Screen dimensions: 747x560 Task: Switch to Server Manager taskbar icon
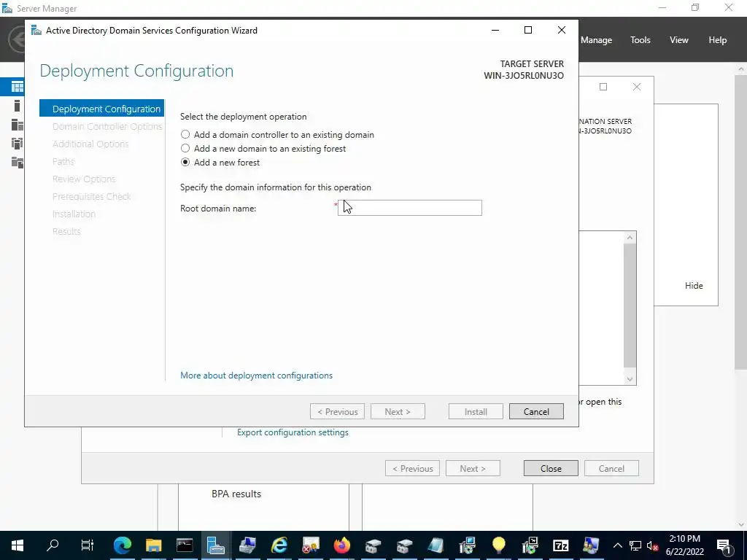pos(216,545)
